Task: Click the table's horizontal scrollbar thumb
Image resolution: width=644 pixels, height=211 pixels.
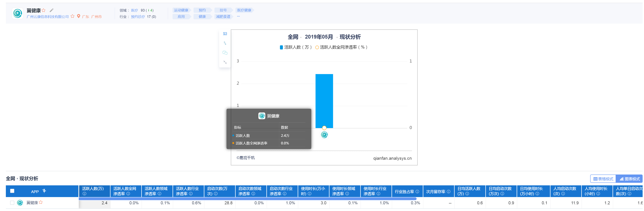Action: (247, 199)
